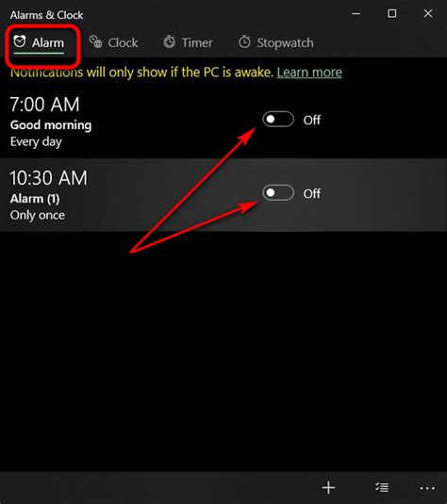Click the stopwatch icon beside Stopwatch label
The height and width of the screenshot is (504, 447).
click(244, 41)
